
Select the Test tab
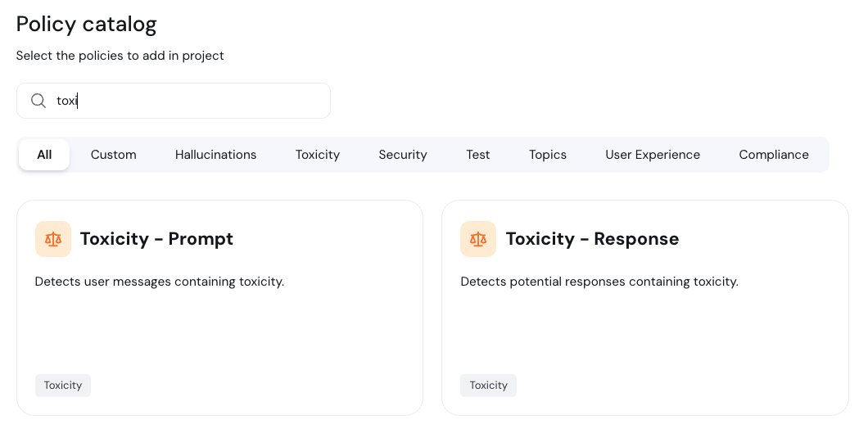point(478,155)
